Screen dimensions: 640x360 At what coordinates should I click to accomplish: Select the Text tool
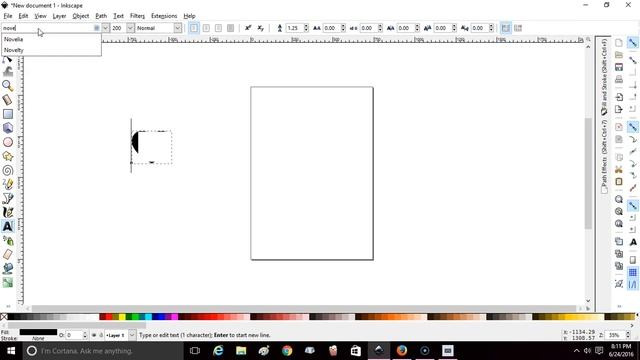coord(7,226)
